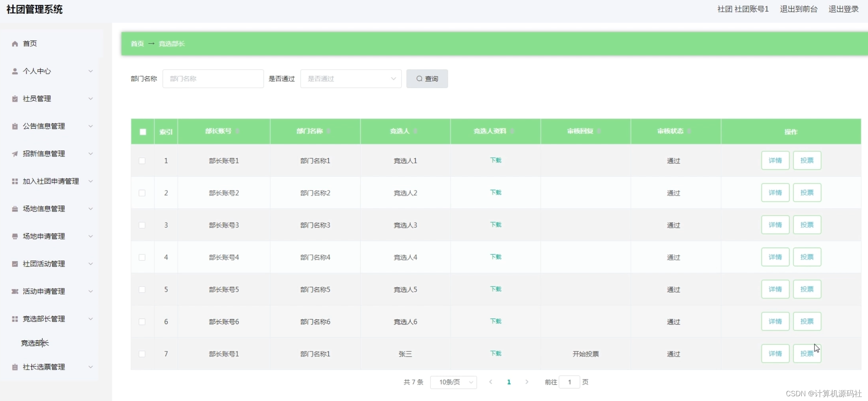The width and height of the screenshot is (868, 401).
Task: Click the paper plane icon beside 招新信息管理
Action: click(x=15, y=154)
